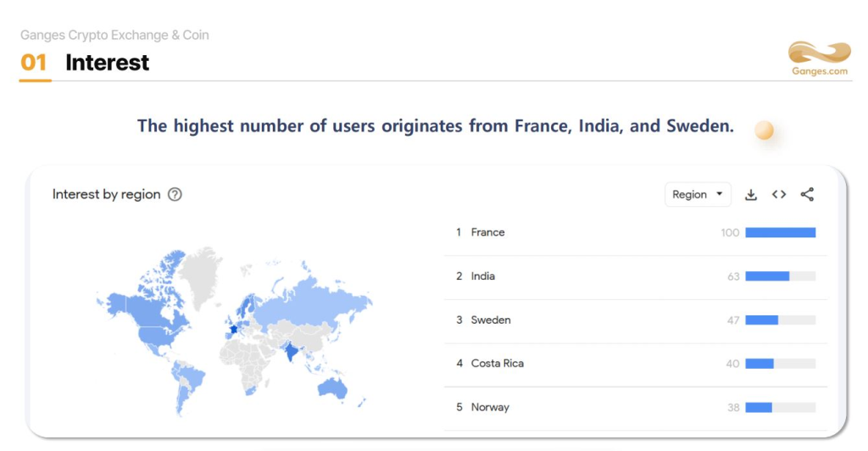Select Norway in the ranking list
Viewport: 868px width, 451px height.
(x=490, y=408)
